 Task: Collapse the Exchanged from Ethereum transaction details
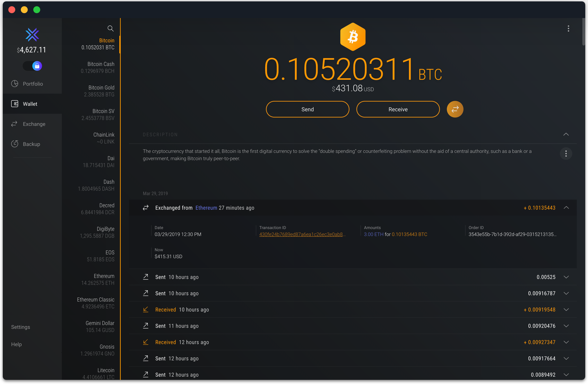(x=567, y=208)
